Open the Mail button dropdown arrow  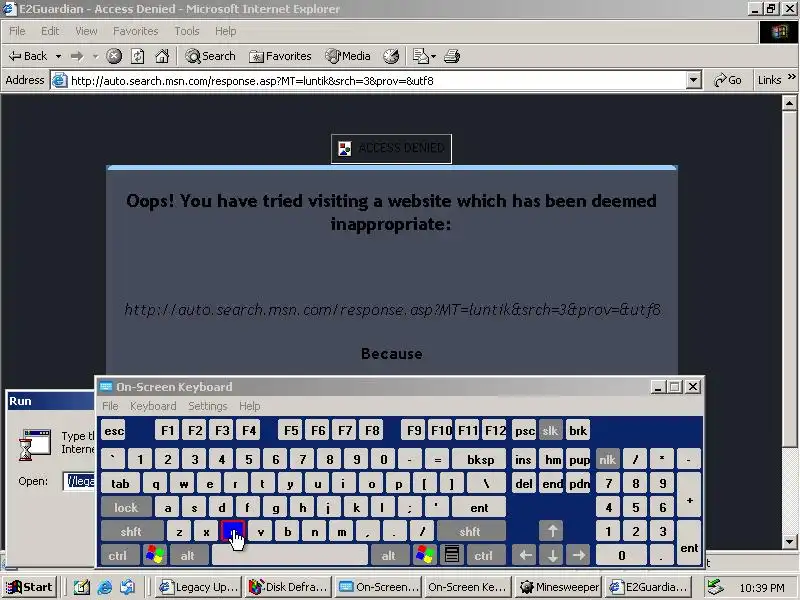[x=434, y=56]
